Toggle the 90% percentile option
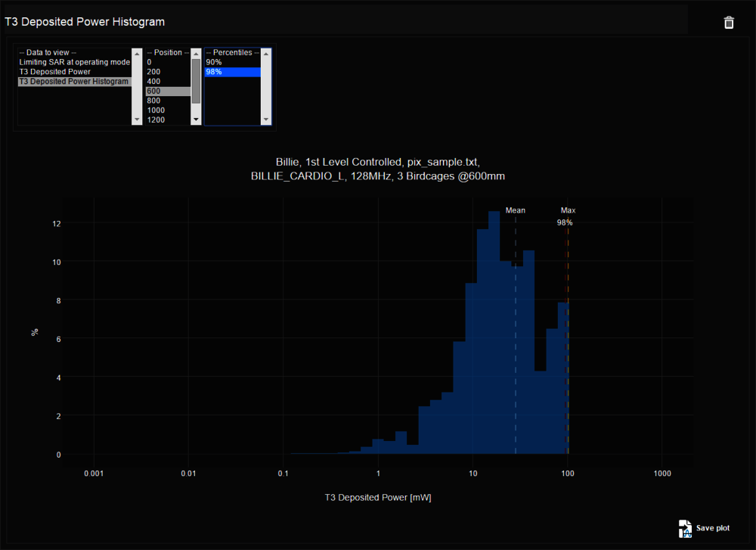 pos(214,62)
